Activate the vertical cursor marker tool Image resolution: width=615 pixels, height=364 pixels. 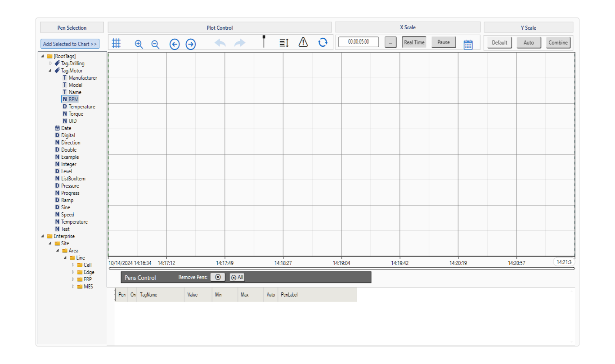click(264, 42)
